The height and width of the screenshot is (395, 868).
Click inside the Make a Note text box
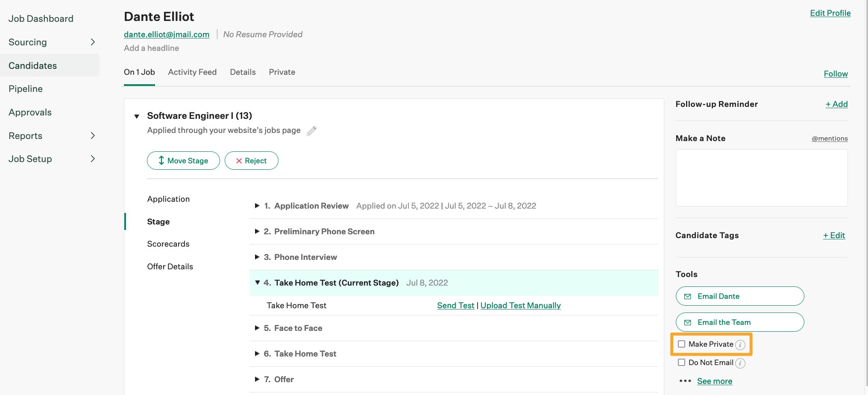click(x=761, y=178)
